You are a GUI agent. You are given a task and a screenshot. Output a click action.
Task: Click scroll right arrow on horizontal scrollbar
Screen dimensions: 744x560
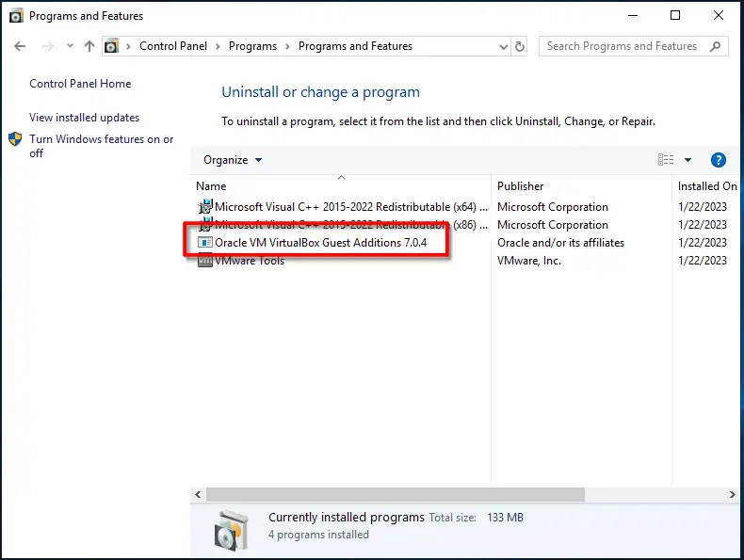coord(732,494)
